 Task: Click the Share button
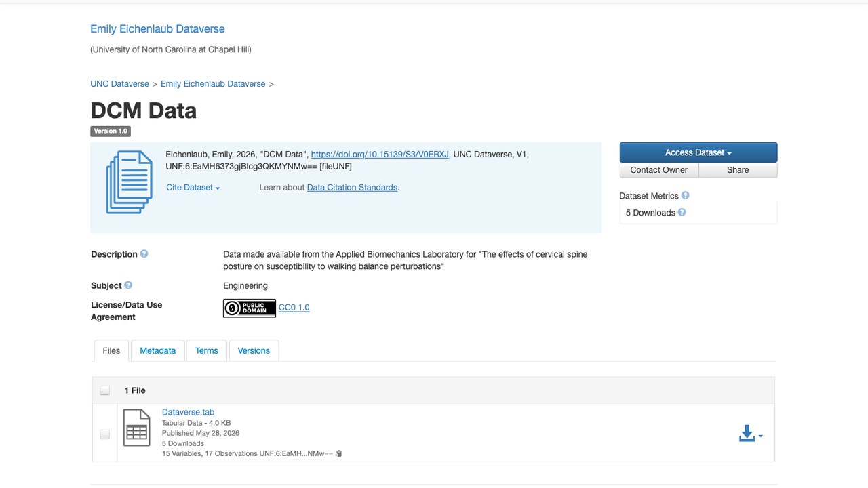[x=738, y=170]
